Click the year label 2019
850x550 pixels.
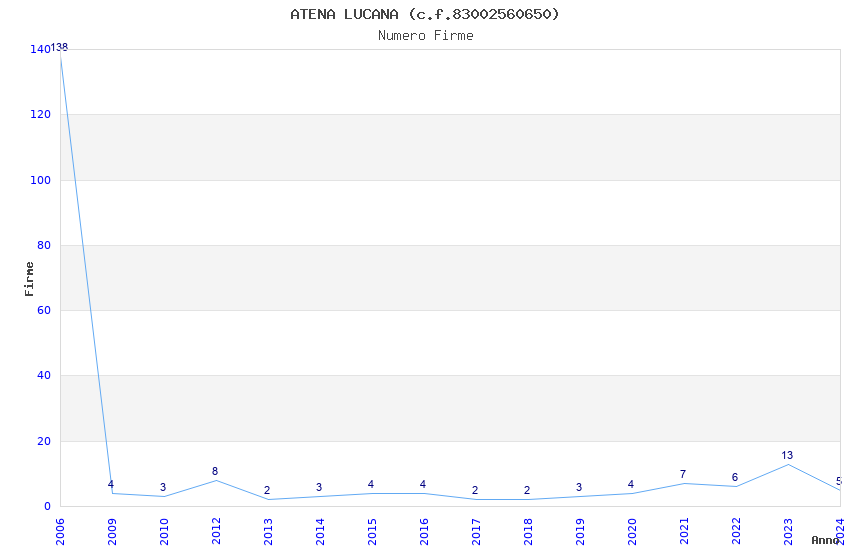[581, 532]
